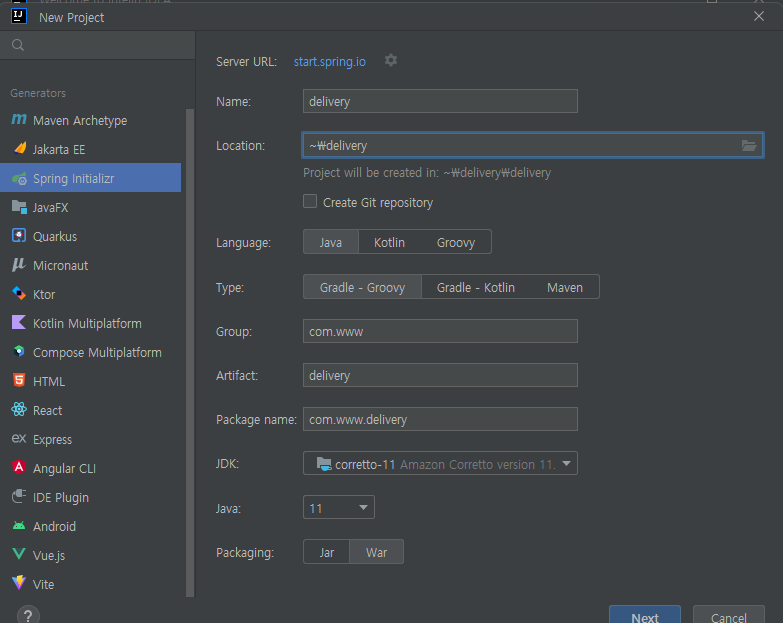Click the Jakarta EE sail icon
The image size is (783, 623).
pos(19,148)
